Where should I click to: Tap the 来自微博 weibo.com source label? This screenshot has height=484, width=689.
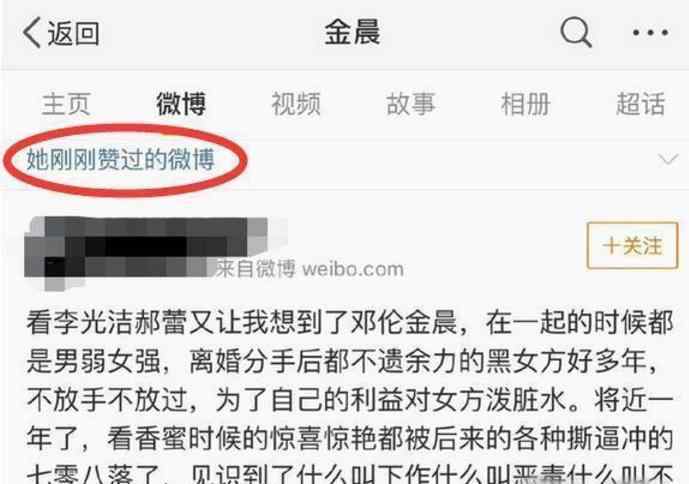[309, 269]
